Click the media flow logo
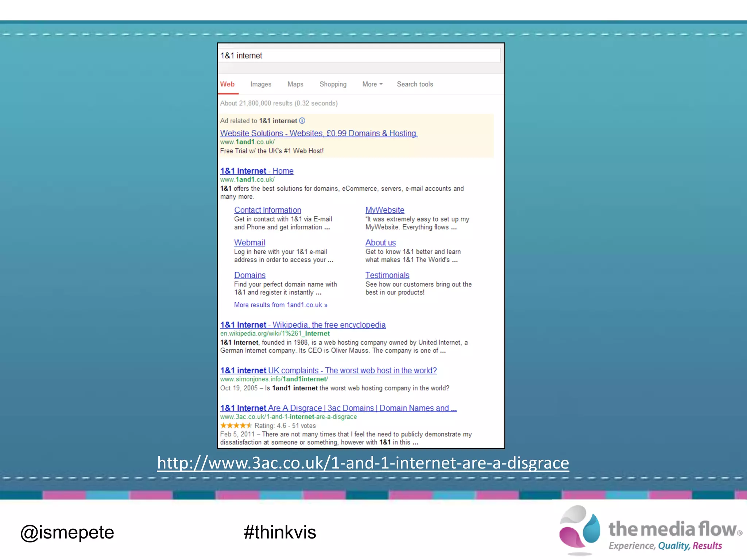Image resolution: width=747 pixels, height=560 pixels. coord(650,530)
